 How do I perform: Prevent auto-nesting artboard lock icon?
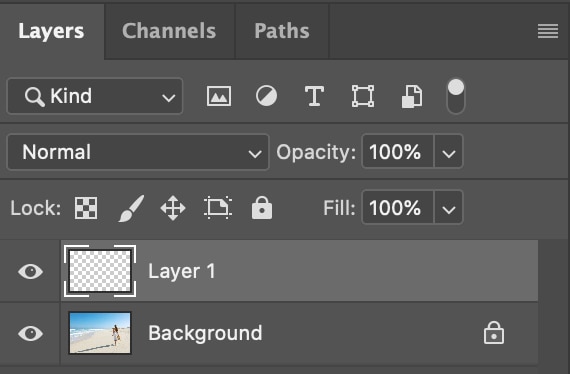(218, 208)
